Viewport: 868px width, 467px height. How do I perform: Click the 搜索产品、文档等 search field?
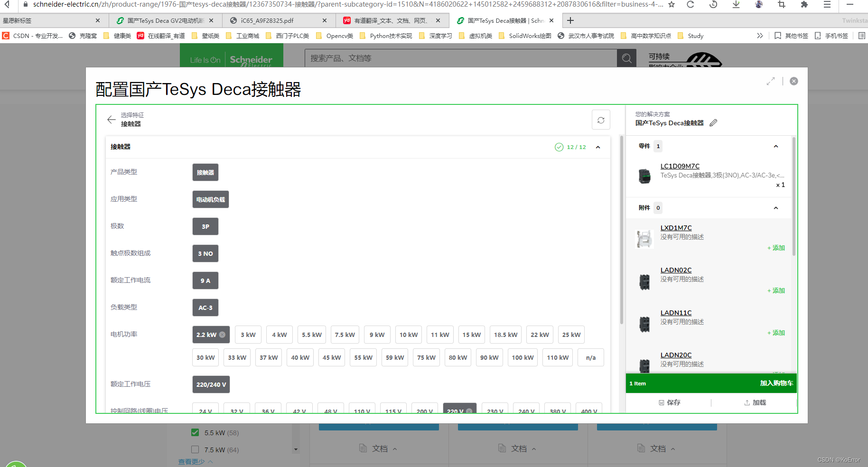[460, 58]
